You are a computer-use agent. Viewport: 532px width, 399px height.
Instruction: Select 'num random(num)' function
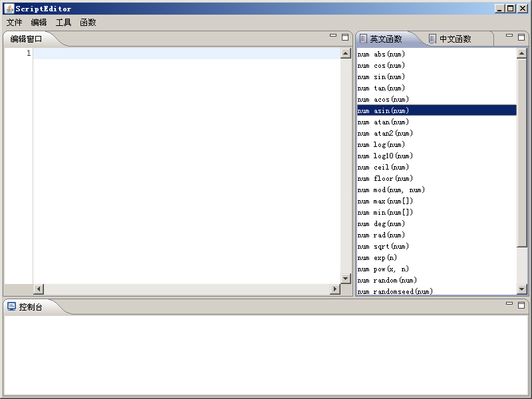point(437,280)
